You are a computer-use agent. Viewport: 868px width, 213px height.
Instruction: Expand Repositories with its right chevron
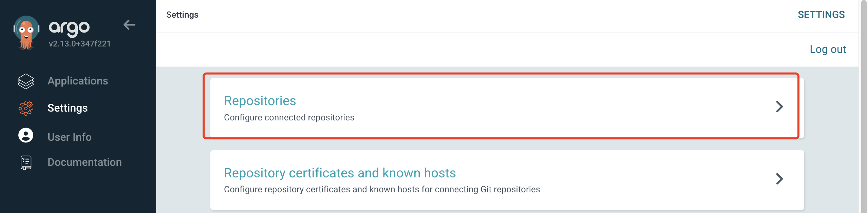[x=779, y=106]
